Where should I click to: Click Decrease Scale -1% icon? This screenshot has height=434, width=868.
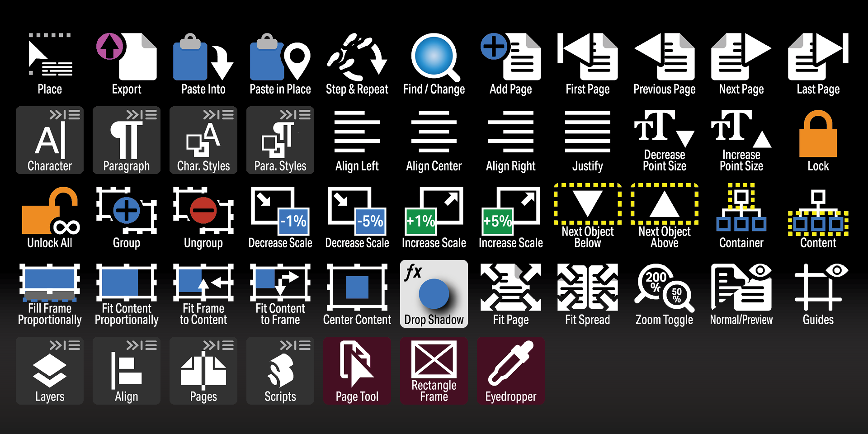tap(280, 211)
